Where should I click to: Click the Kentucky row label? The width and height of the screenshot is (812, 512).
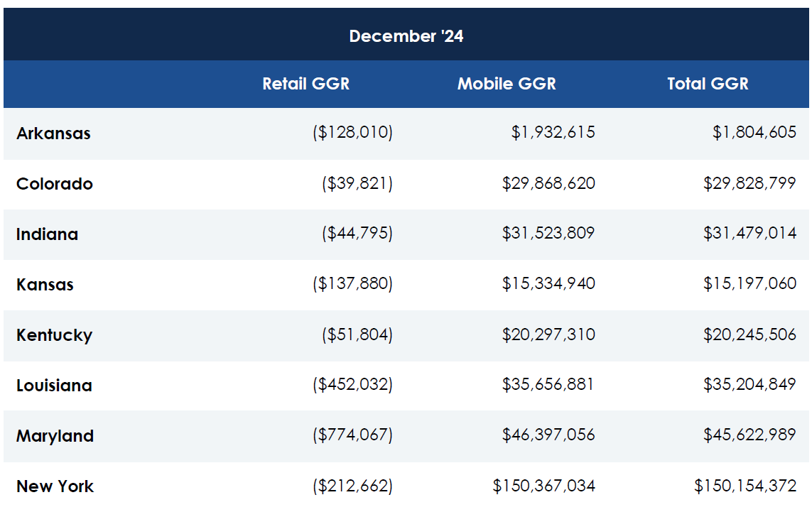pyautogui.click(x=54, y=335)
